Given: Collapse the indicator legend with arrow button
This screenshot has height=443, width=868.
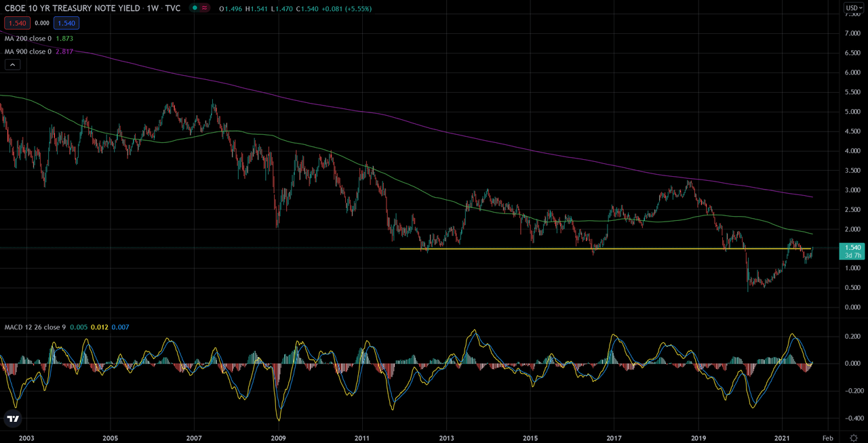Looking at the screenshot, I should [13, 64].
